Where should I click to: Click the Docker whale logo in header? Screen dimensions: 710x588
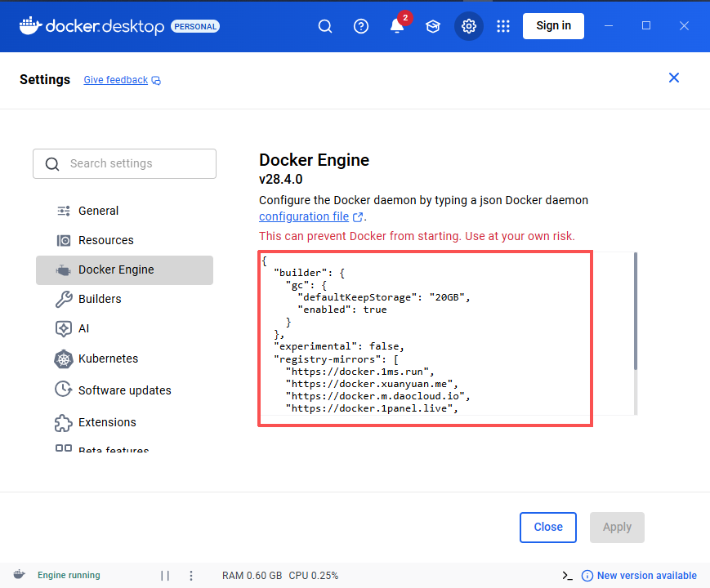(30, 26)
